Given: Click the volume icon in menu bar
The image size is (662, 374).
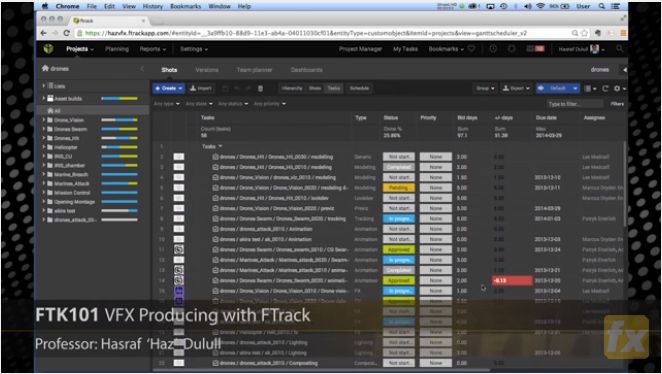Looking at the screenshot, I should pos(528,6).
